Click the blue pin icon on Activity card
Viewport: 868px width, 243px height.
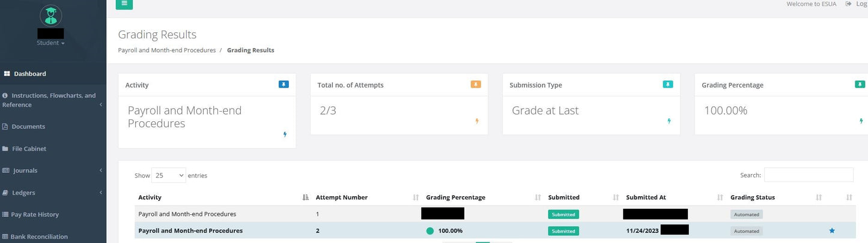coord(284,85)
